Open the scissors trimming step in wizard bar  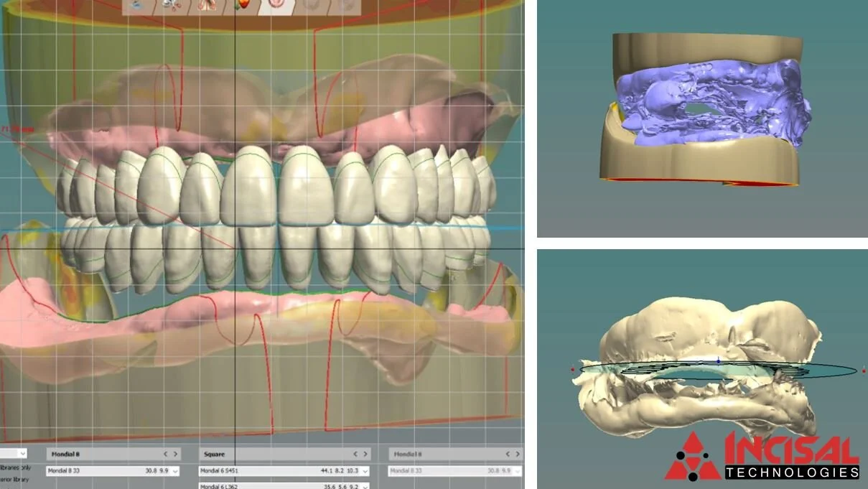[171, 6]
